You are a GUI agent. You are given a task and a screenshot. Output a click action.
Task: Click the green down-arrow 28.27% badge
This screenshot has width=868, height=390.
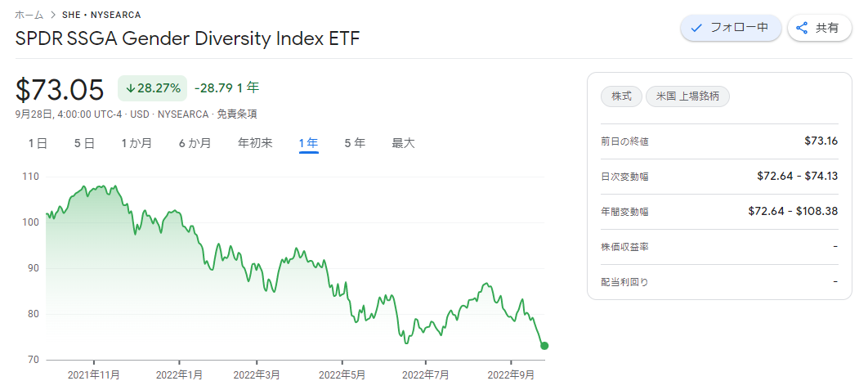click(x=152, y=88)
